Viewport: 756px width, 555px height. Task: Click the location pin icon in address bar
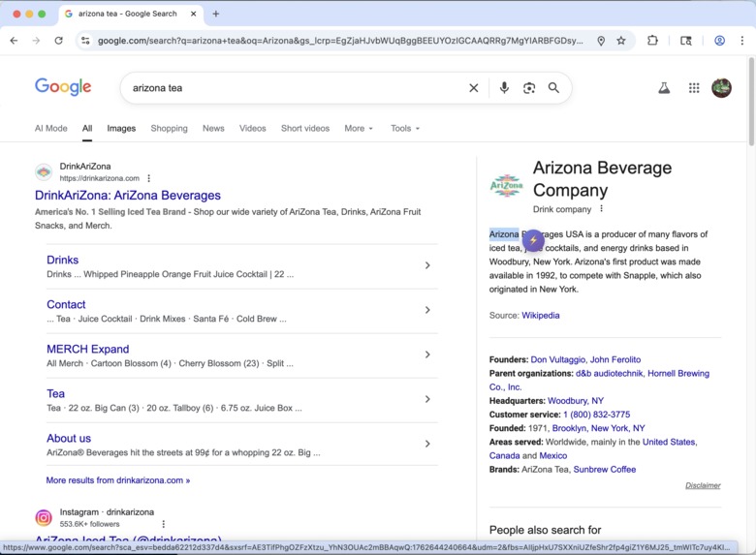601,41
